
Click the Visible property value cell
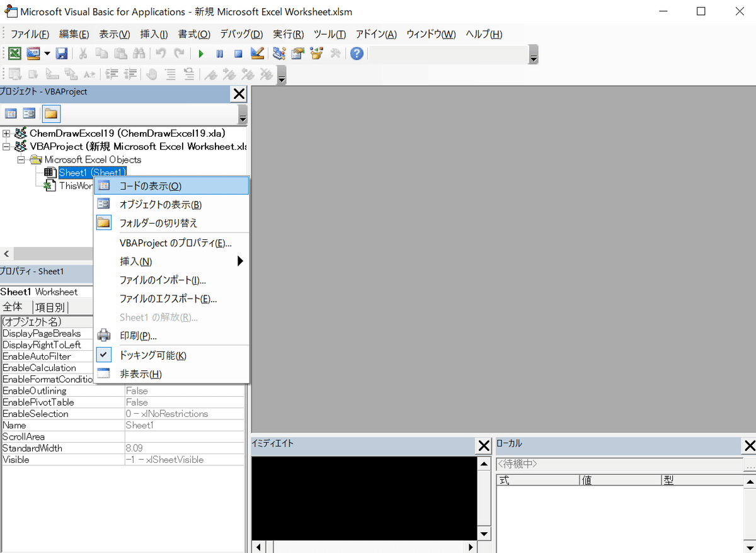point(185,460)
